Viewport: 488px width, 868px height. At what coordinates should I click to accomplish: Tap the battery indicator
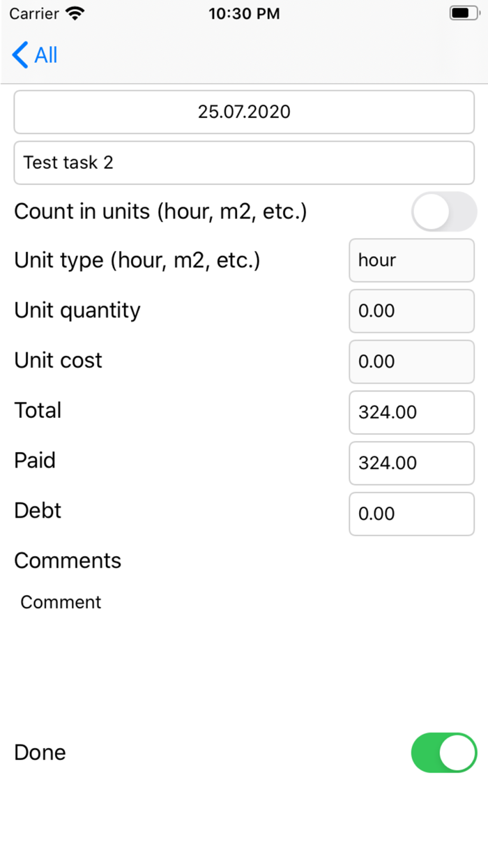pos(462,12)
